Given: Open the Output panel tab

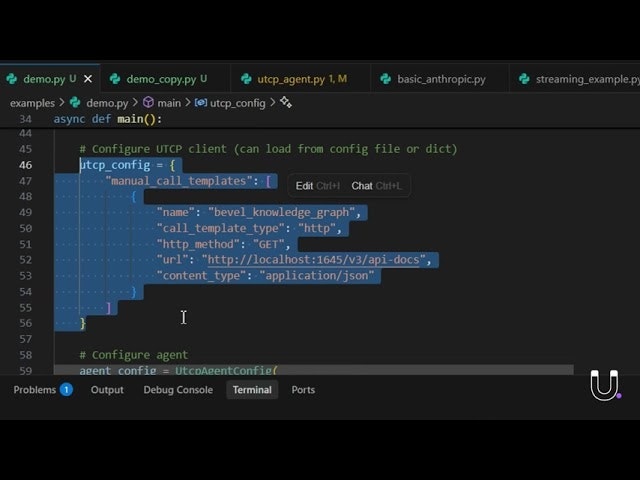Looking at the screenshot, I should pyautogui.click(x=107, y=390).
